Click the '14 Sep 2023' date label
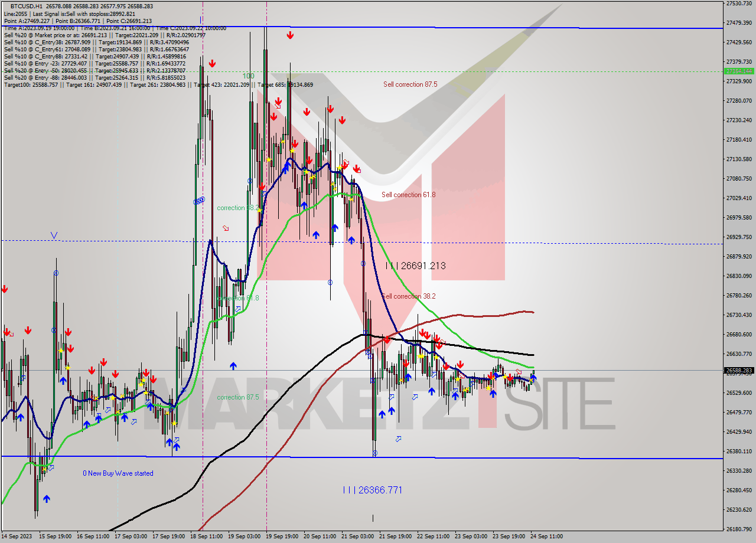 16,537
